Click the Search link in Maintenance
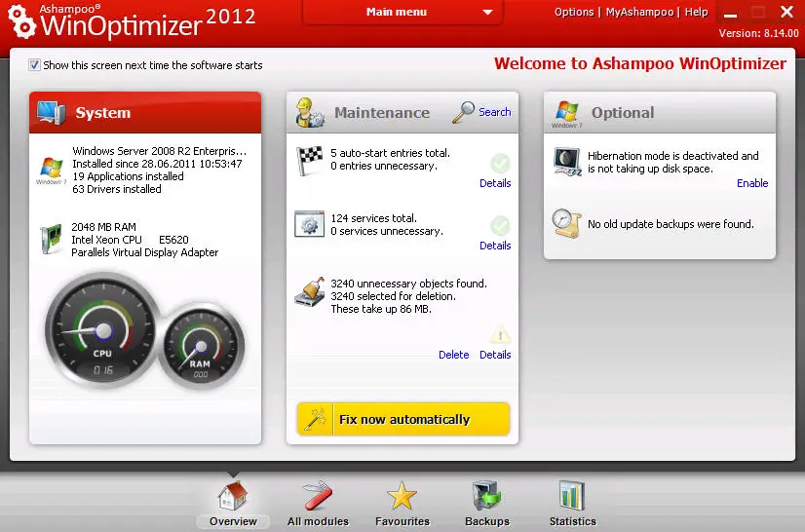The image size is (805, 532). pos(495,112)
